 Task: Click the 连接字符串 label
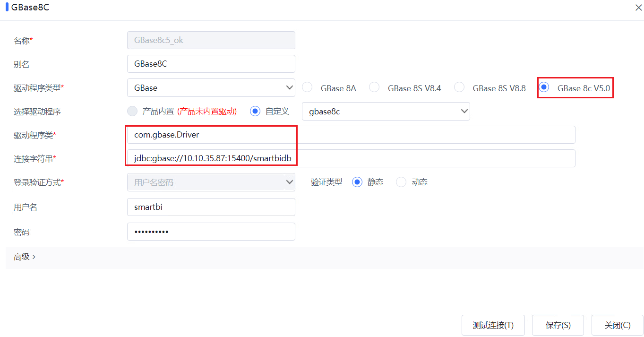click(x=35, y=159)
